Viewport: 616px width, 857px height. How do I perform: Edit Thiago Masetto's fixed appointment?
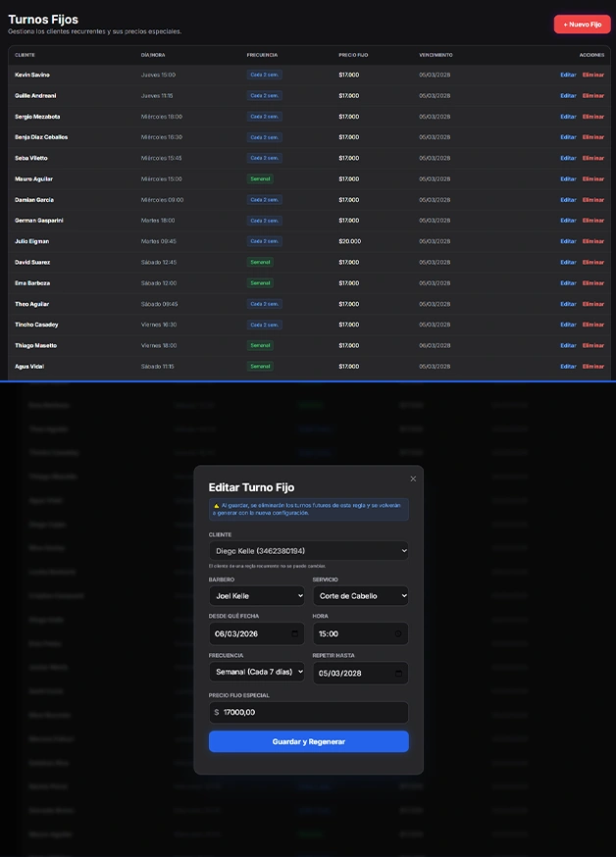pos(568,345)
